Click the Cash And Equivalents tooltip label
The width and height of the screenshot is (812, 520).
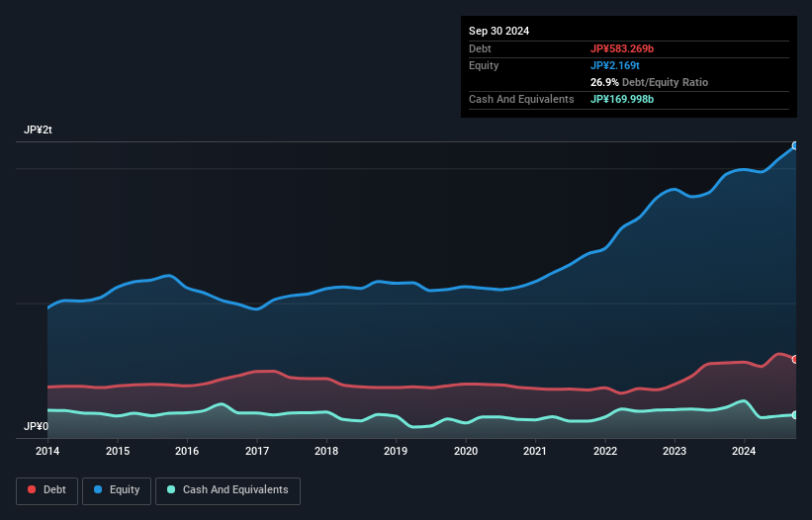[x=521, y=99]
